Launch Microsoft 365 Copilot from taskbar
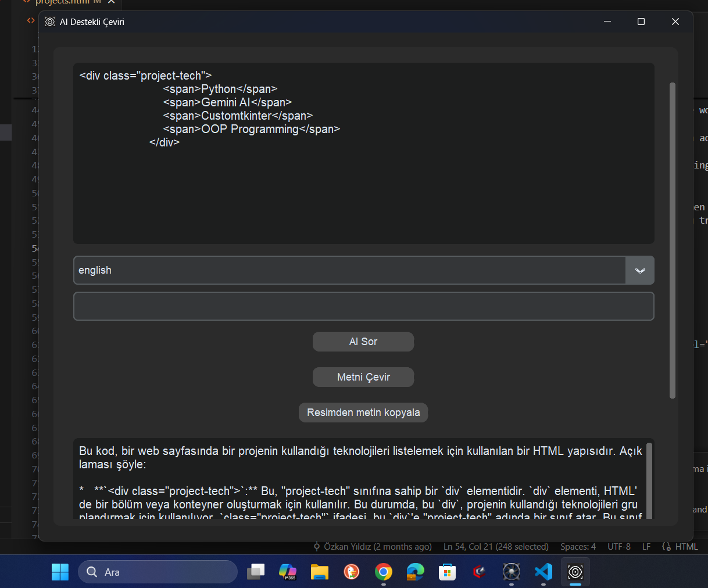The image size is (708, 588). click(x=288, y=572)
